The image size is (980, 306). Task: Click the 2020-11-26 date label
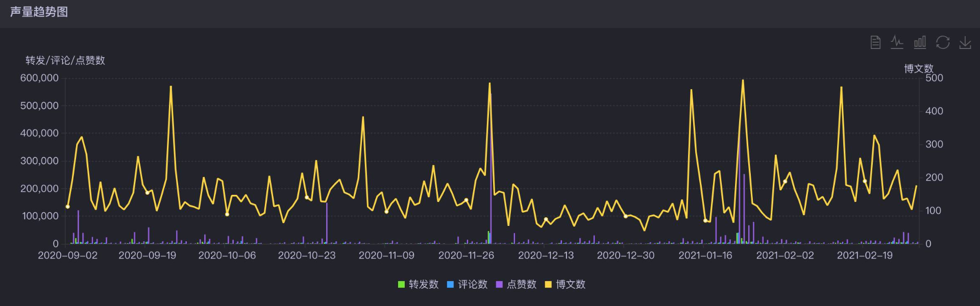466,256
